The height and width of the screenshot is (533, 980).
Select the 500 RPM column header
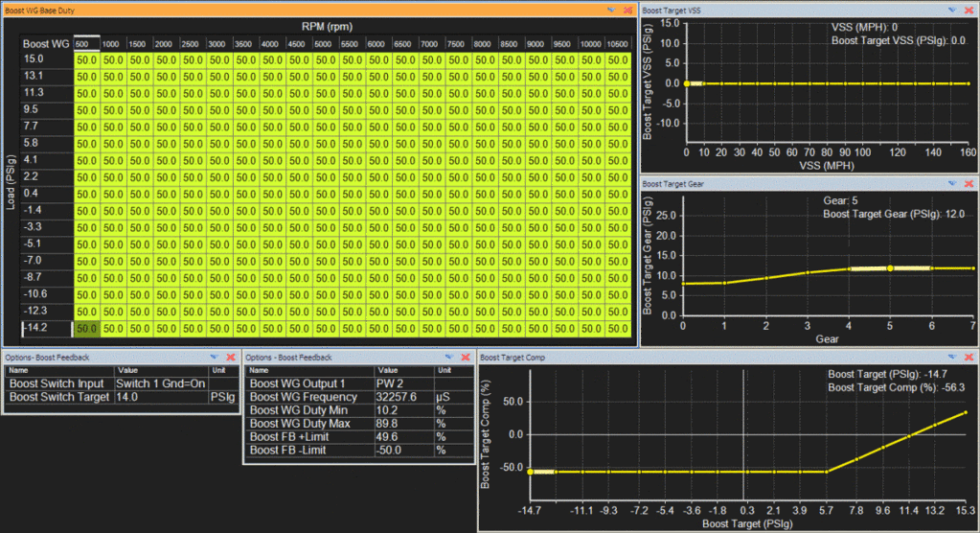tap(87, 44)
